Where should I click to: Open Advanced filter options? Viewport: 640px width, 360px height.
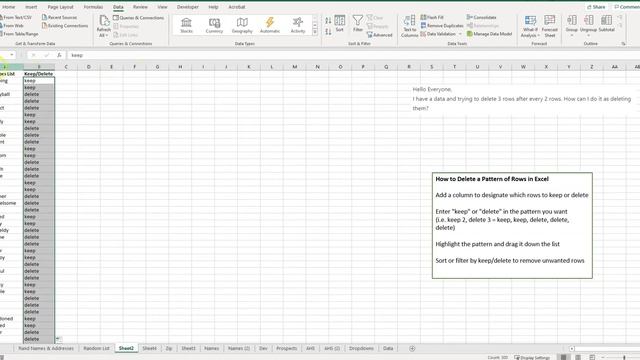pyautogui.click(x=379, y=35)
